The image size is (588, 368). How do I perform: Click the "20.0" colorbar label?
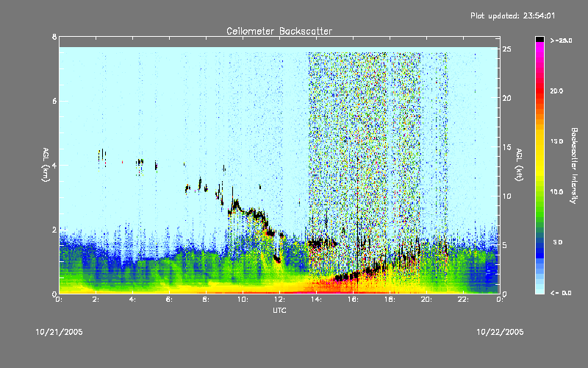click(x=556, y=91)
